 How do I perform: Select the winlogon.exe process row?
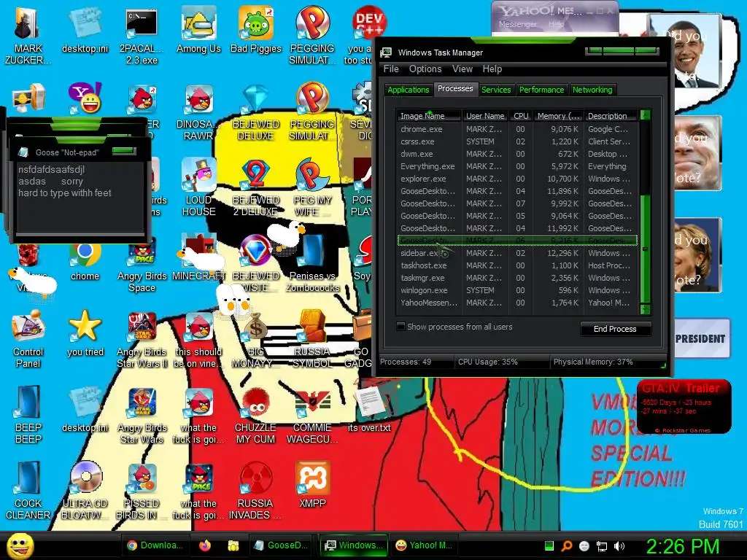tap(517, 290)
